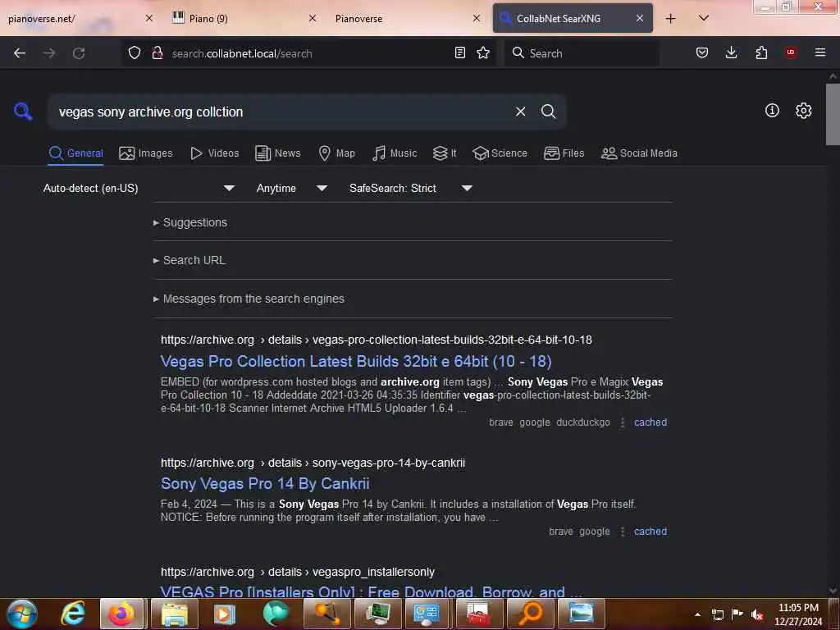The height and width of the screenshot is (630, 840).
Task: Click the archive.org URL for vegas-pro-collection result
Action: pos(376,340)
